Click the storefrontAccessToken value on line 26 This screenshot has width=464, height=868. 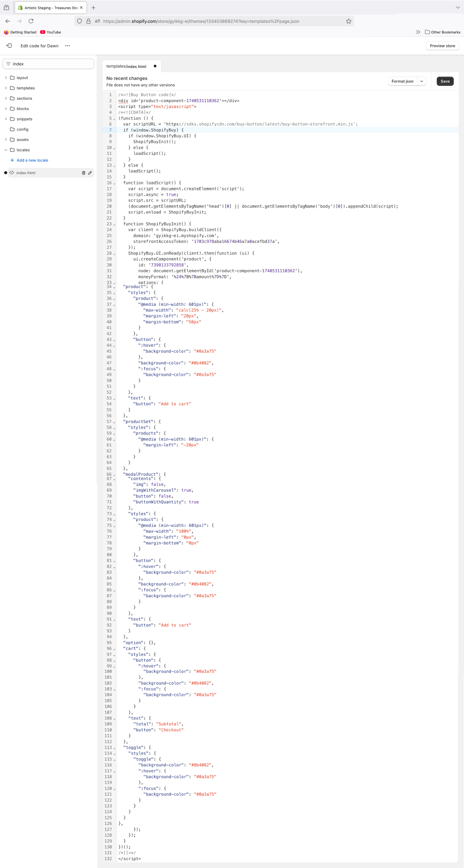coord(235,242)
